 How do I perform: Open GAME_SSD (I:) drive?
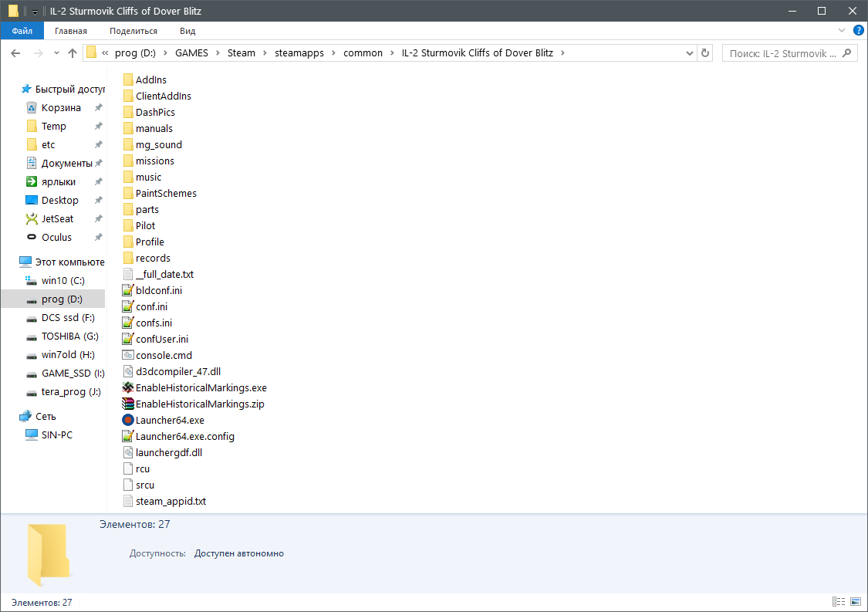[73, 374]
